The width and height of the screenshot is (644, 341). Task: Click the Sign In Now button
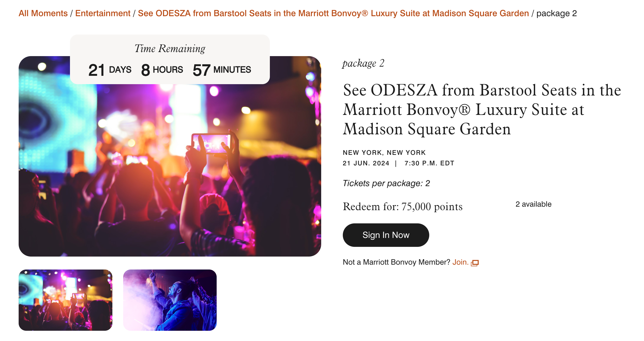[386, 235]
